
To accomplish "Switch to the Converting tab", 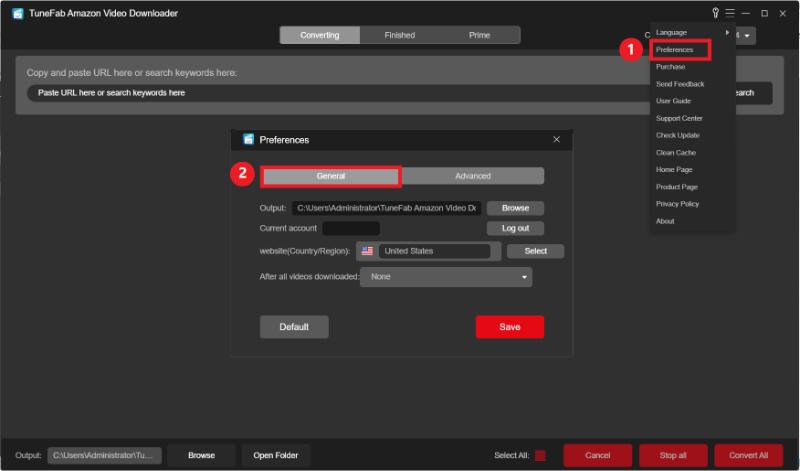I will (x=319, y=35).
